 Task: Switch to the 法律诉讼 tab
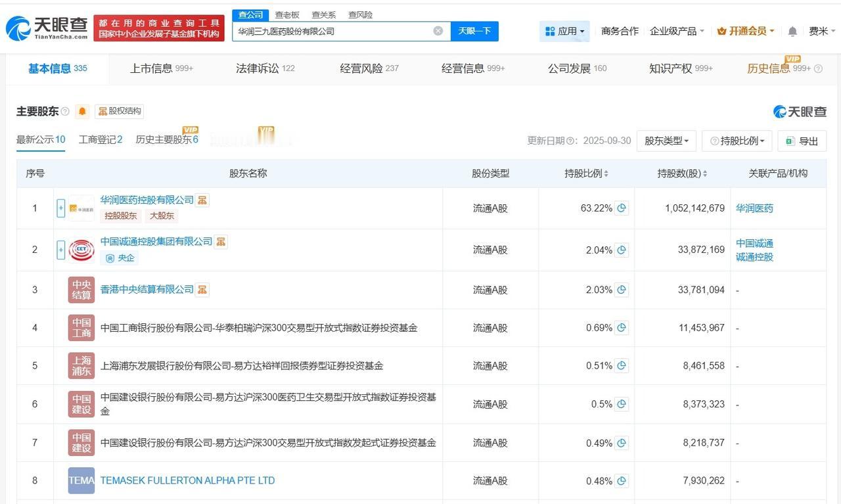pos(265,68)
